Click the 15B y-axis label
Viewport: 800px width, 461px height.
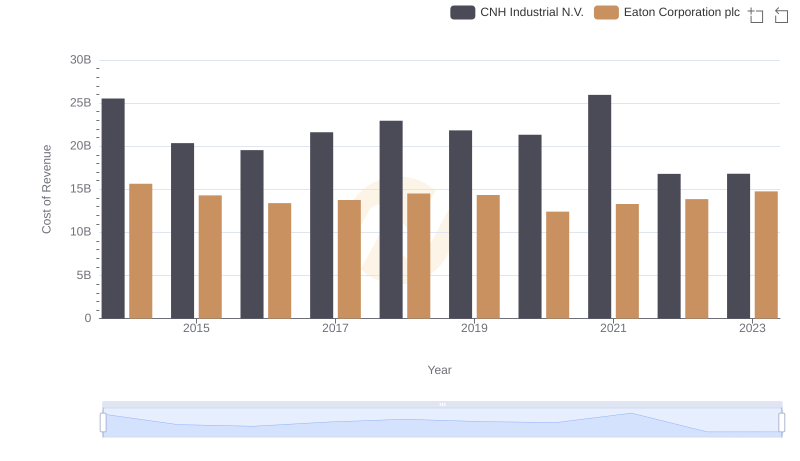[x=81, y=189]
